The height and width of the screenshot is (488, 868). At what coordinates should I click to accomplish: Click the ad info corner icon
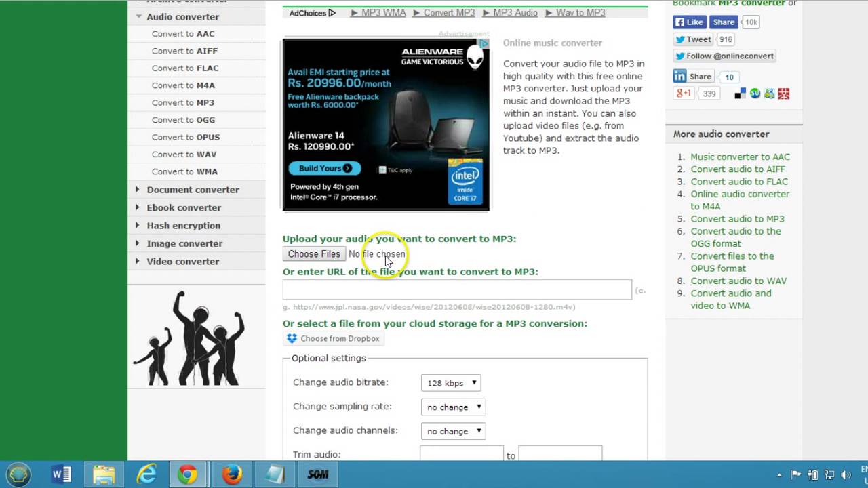tap(483, 44)
